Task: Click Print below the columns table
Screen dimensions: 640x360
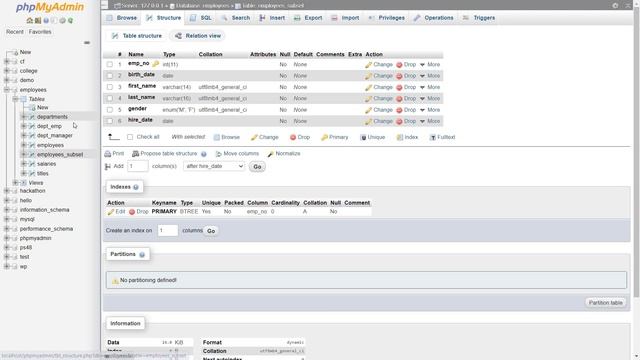Action: [x=114, y=153]
